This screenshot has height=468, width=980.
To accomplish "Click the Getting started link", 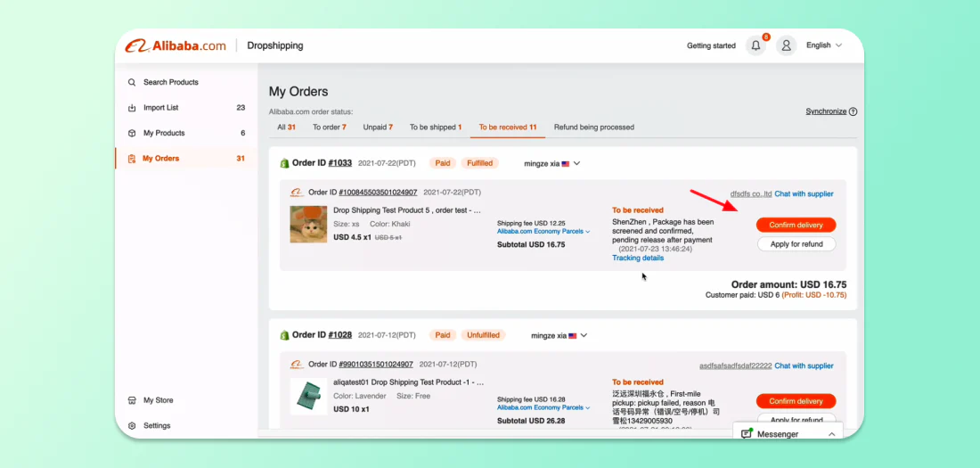I will tap(711, 45).
